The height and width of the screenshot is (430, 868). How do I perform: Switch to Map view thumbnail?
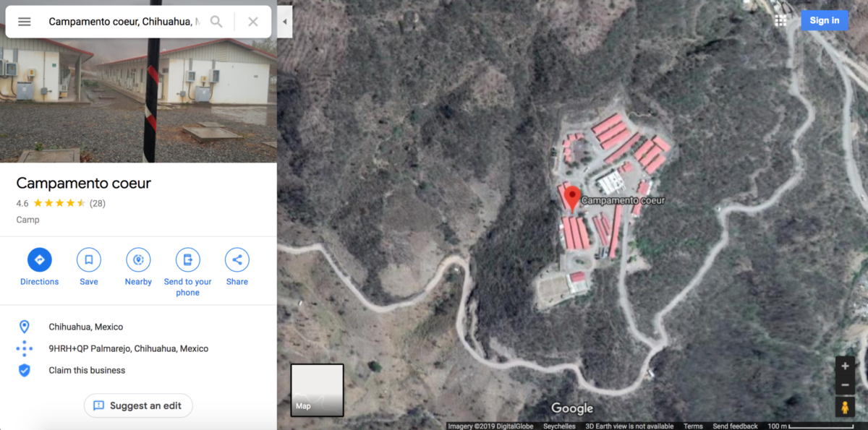point(318,390)
